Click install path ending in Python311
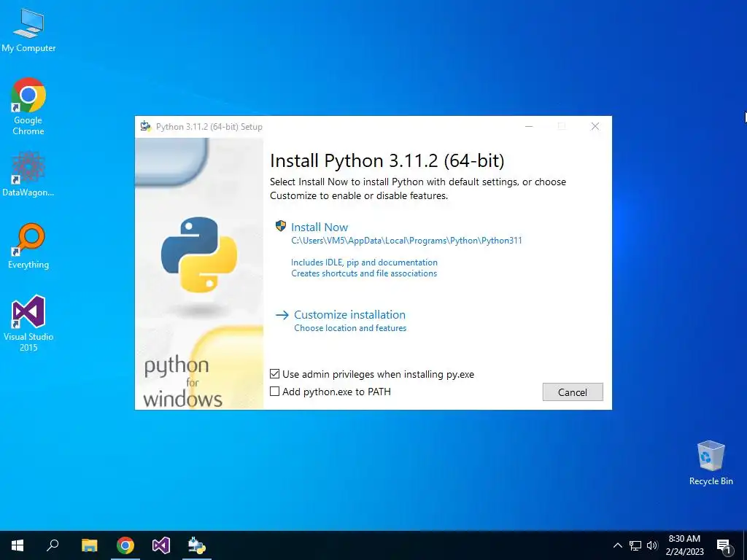 [x=406, y=241]
